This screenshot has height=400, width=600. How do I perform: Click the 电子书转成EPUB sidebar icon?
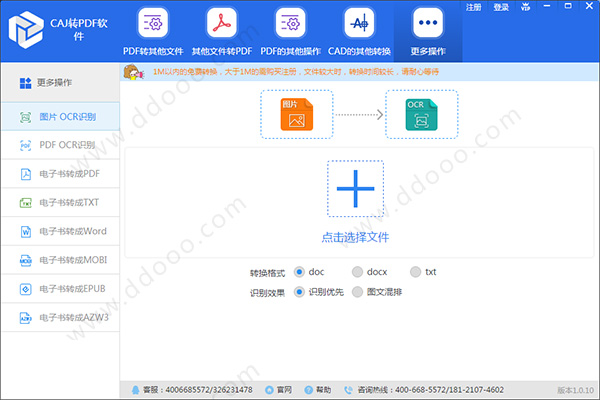(26, 289)
